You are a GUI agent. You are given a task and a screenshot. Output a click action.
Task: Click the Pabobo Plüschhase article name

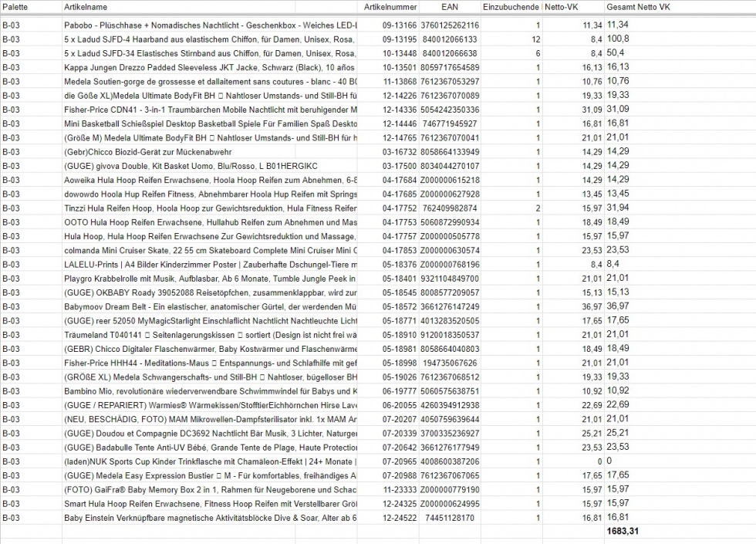210,25
